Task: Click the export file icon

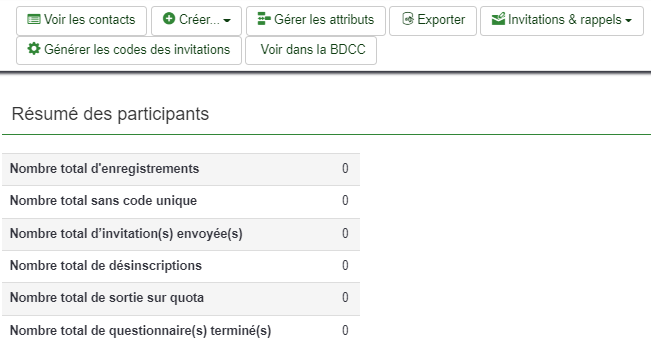Action: (408, 19)
